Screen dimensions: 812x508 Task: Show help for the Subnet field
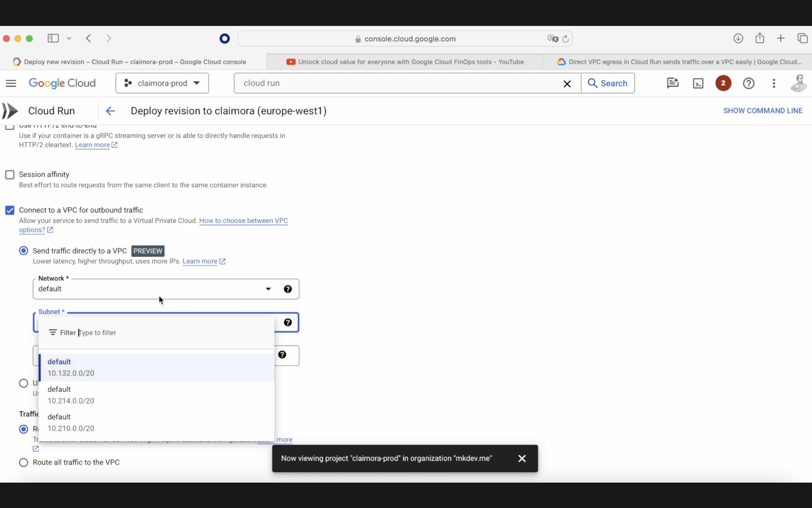pos(288,322)
